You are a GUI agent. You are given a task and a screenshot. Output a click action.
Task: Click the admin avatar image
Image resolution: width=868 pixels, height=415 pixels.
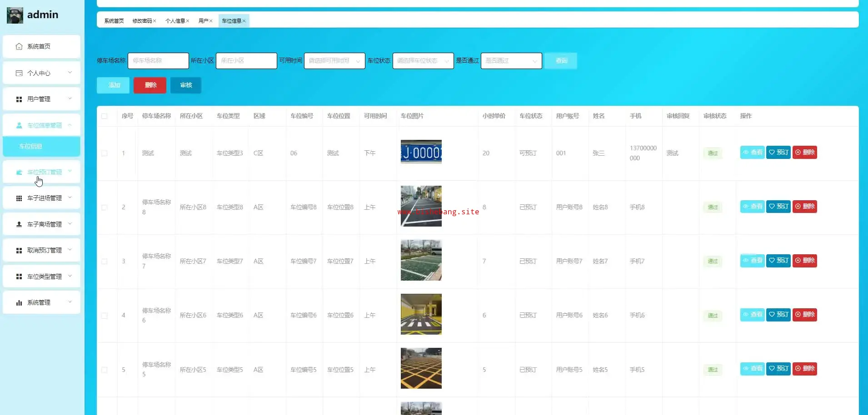coord(15,15)
